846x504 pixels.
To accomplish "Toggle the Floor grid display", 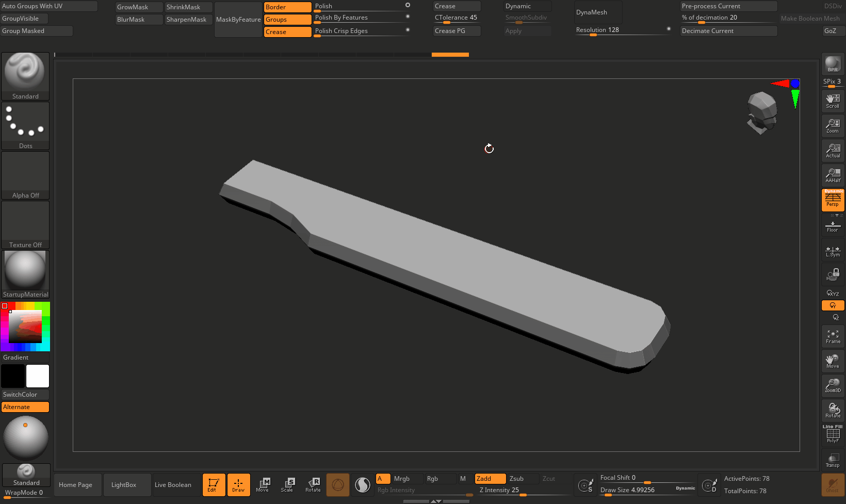I will (x=833, y=226).
